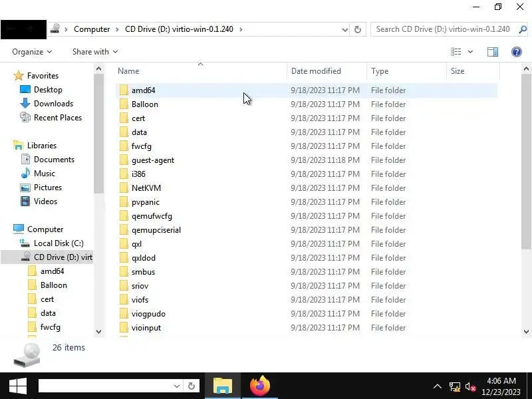Click the Documents library icon

25,159
